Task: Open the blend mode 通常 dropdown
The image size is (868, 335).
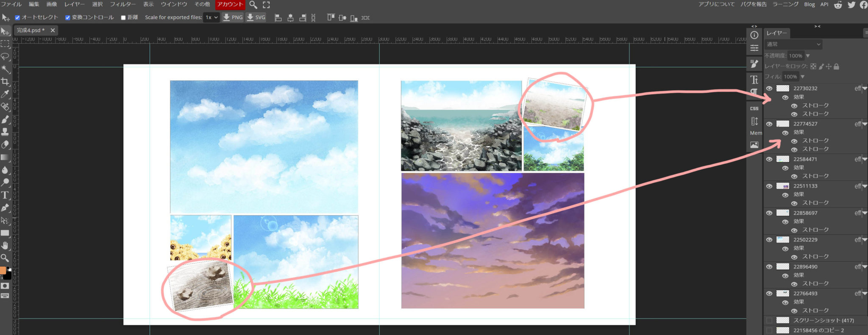Action: pyautogui.click(x=793, y=44)
